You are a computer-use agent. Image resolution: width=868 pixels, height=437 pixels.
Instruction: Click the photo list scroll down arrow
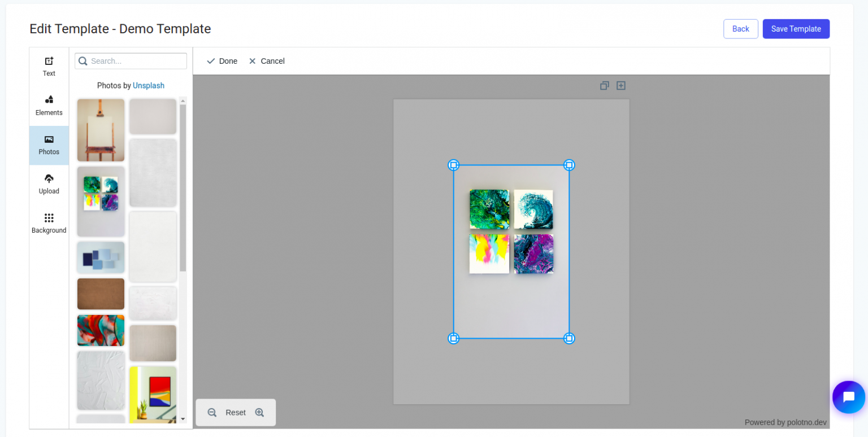183,419
